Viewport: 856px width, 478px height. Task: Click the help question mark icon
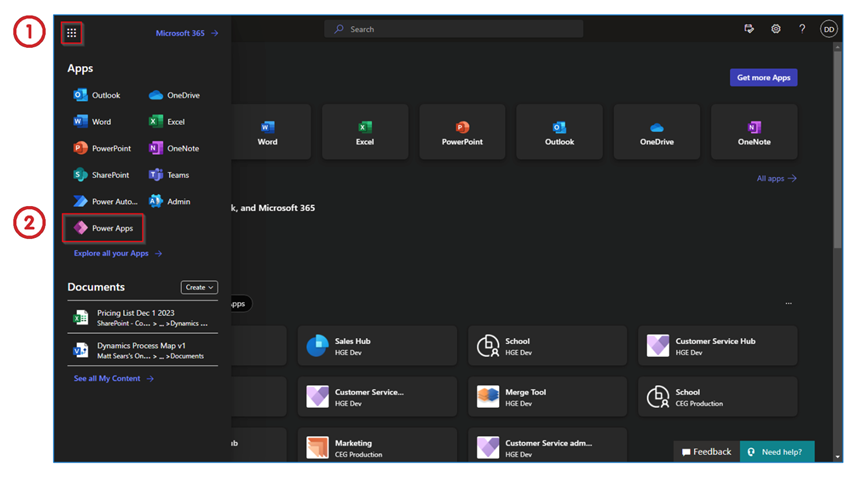pos(801,30)
